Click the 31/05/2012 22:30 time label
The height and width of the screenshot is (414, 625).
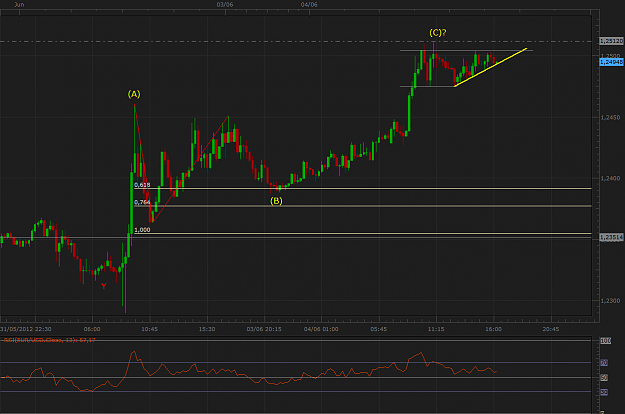point(26,329)
